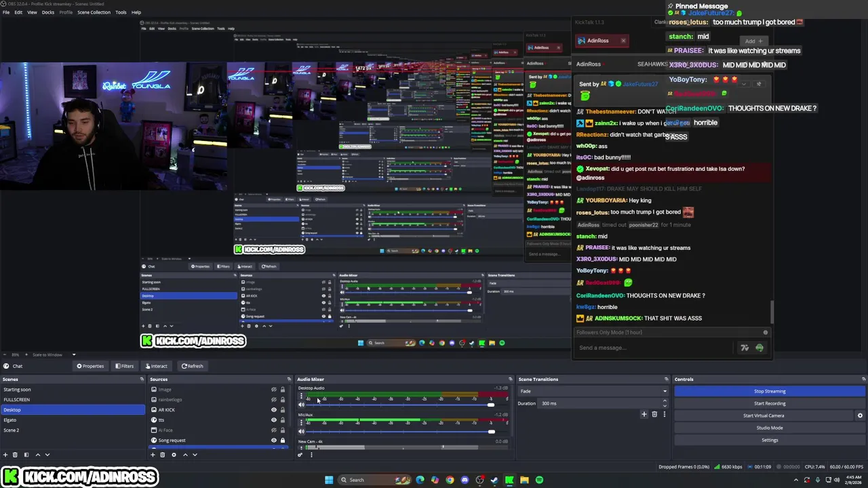Image resolution: width=868 pixels, height=488 pixels.
Task: Increase transition duration with stepper arrow
Action: pyautogui.click(x=666, y=401)
